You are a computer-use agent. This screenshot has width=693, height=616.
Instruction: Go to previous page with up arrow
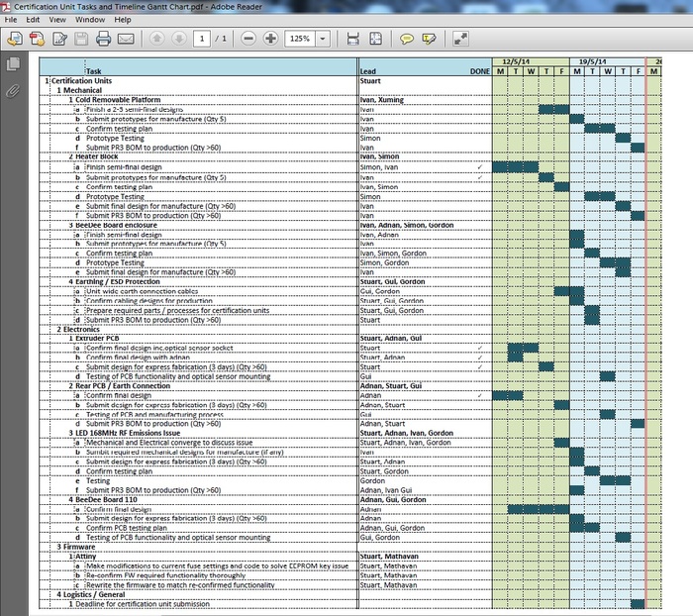pos(156,39)
